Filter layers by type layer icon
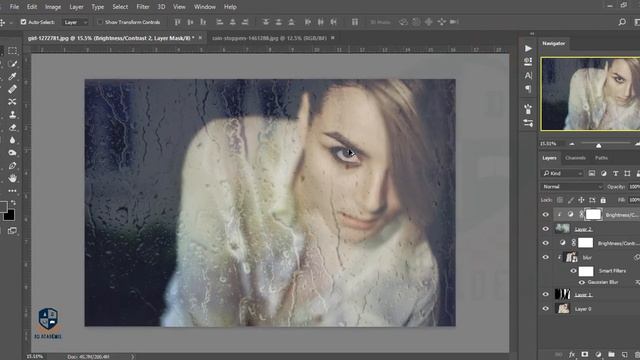Viewport: 640px width, 360px height. point(616,173)
